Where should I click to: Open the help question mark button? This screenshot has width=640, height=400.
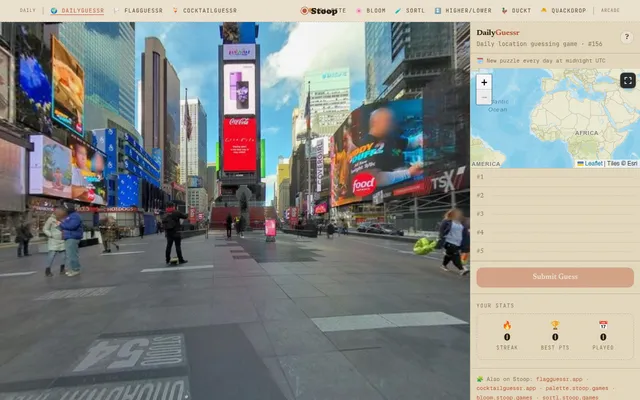626,38
